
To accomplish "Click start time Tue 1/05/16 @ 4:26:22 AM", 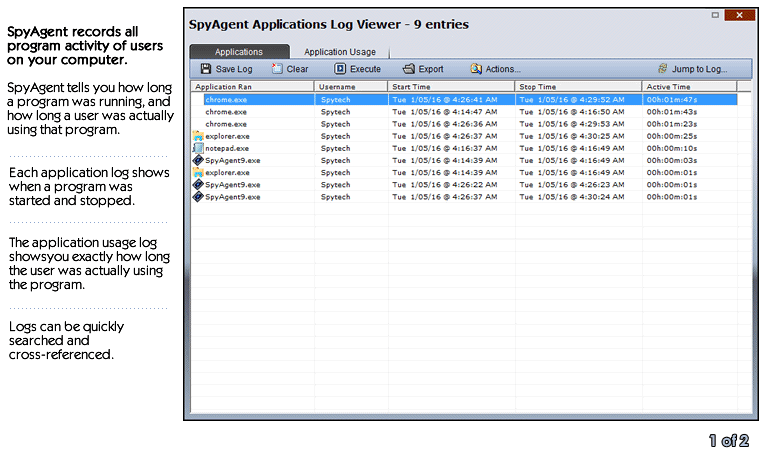I will 445,185.
